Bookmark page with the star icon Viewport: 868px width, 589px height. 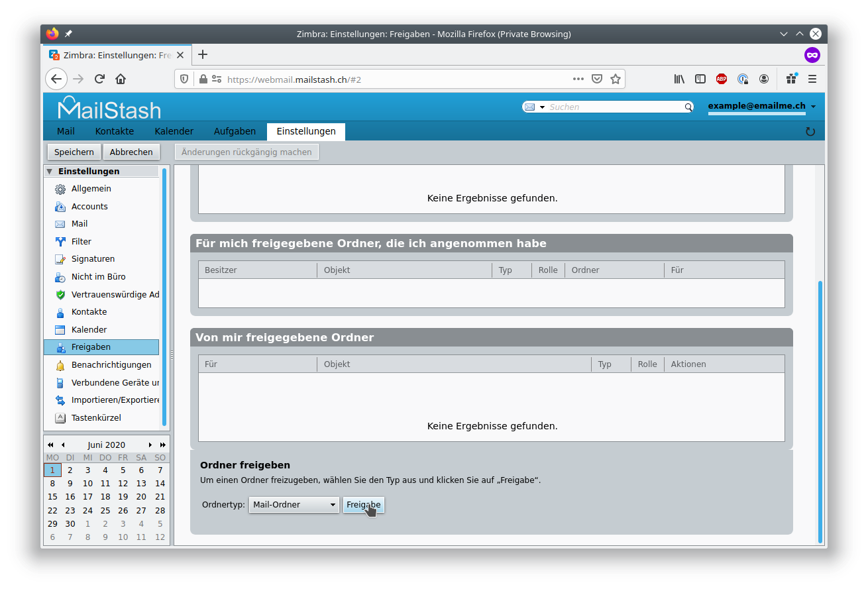point(616,79)
